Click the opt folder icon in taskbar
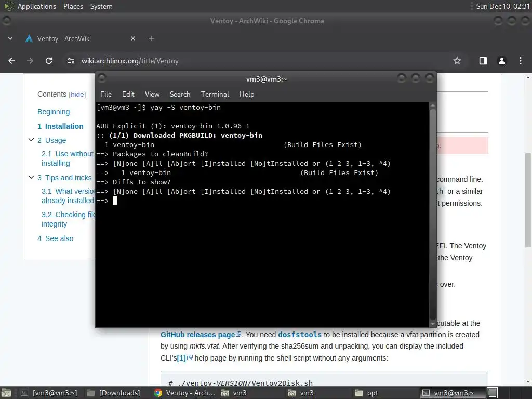Viewport: 532px width, 399px height. [x=359, y=393]
